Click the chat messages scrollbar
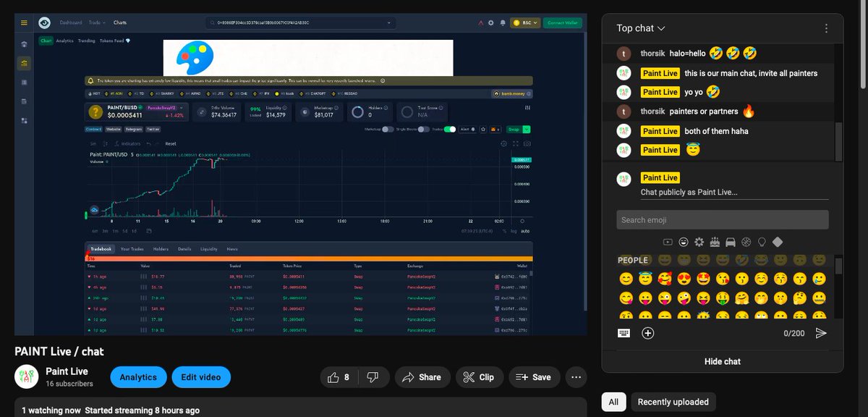This screenshot has height=417, width=868. [x=838, y=141]
